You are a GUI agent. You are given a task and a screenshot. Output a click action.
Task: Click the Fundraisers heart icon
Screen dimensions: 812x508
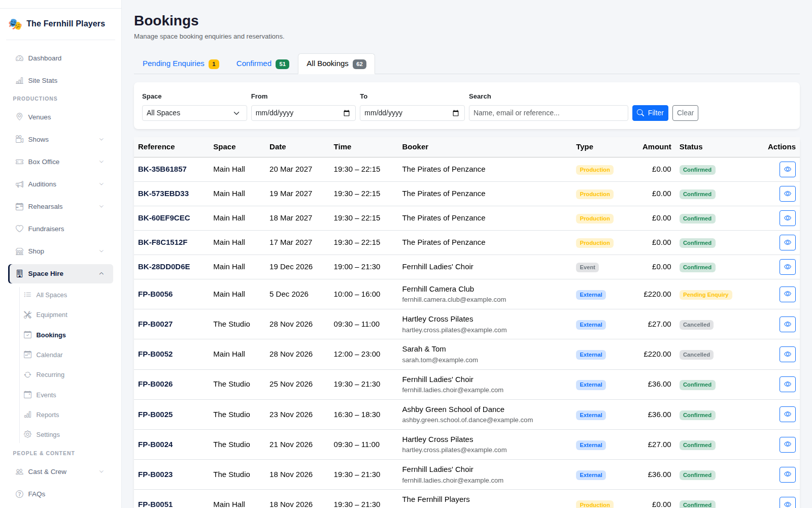click(x=19, y=229)
